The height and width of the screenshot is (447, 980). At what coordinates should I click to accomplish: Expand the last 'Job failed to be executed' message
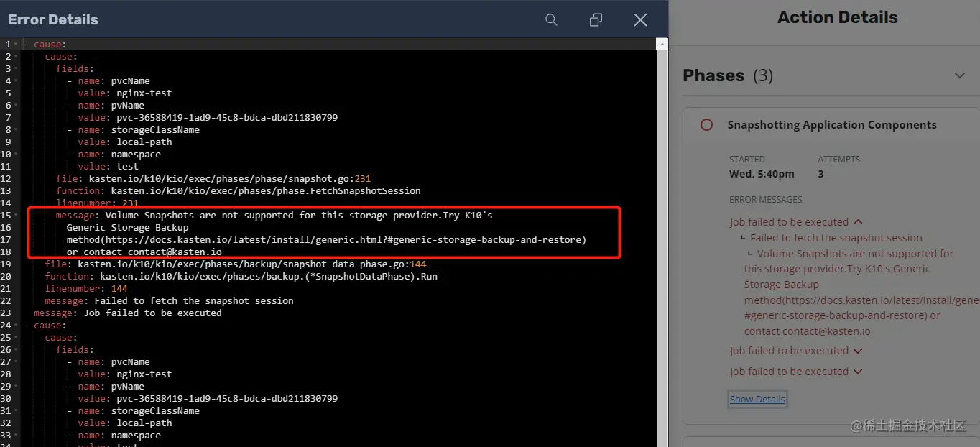[x=857, y=372]
